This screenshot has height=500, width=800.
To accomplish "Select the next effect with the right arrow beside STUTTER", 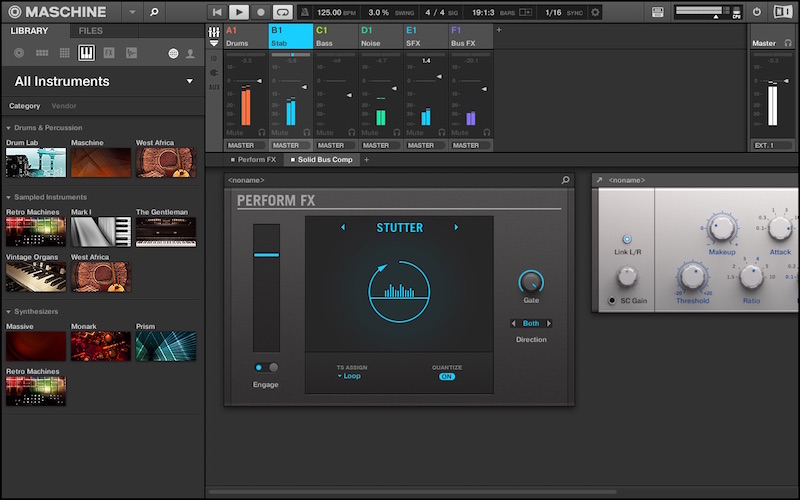I will tap(456, 228).
